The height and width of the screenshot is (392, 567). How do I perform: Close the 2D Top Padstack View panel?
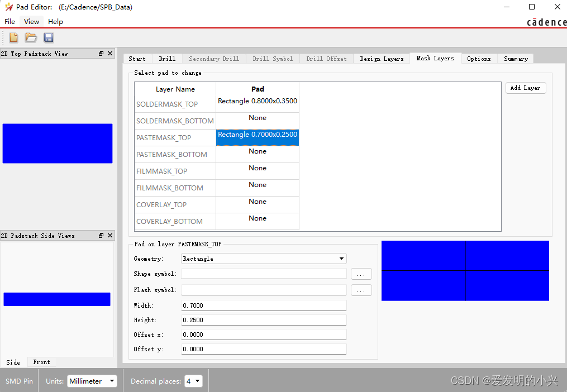[110, 54]
